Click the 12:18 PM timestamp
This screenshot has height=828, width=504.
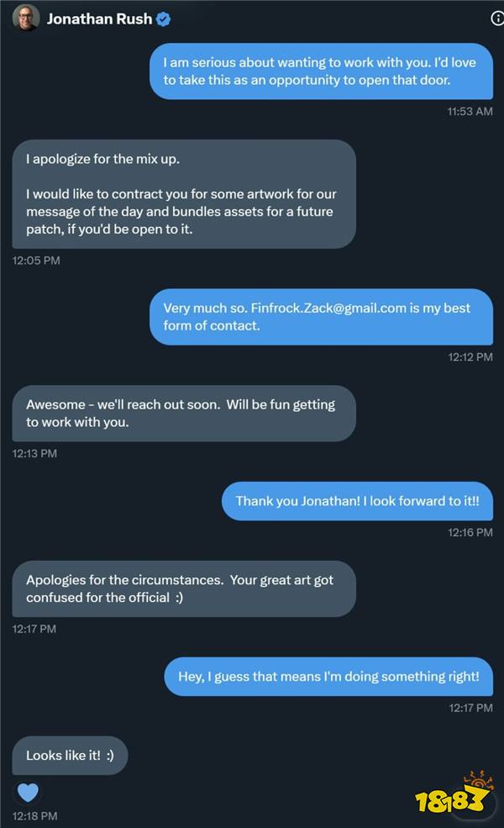[34, 815]
